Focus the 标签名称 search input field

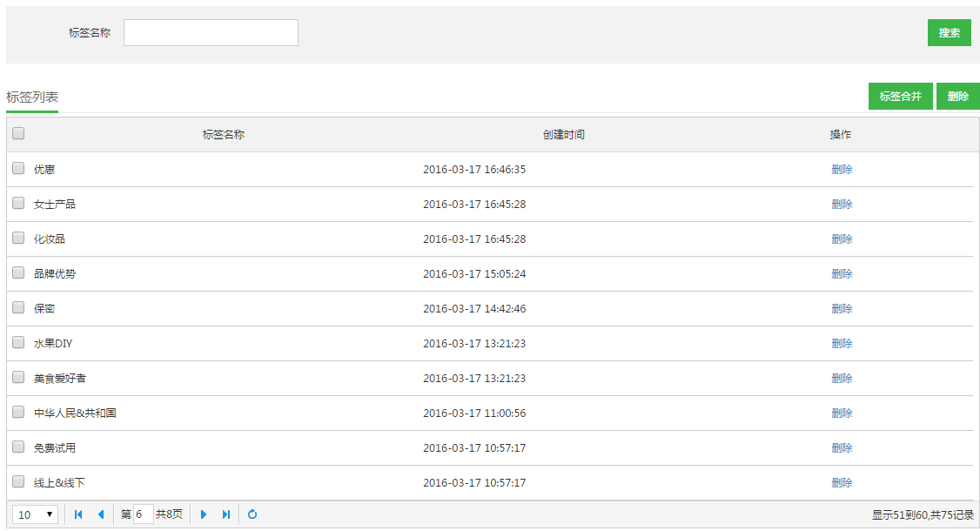pos(211,33)
